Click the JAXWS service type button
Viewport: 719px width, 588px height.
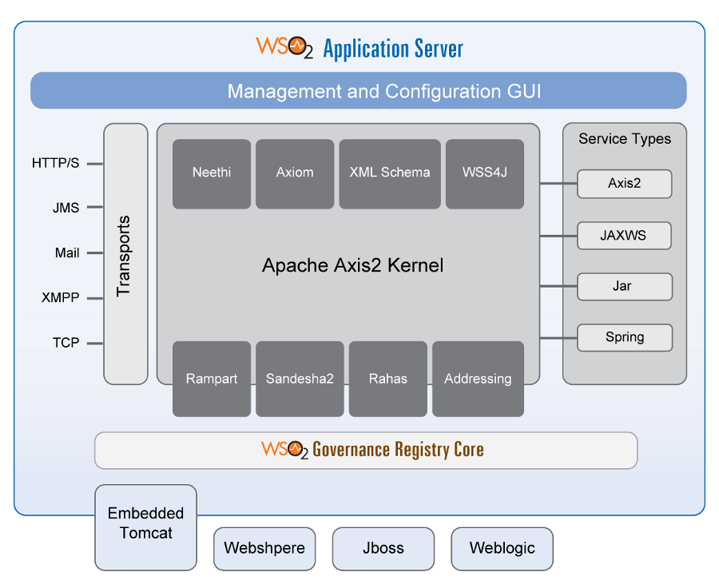[x=624, y=235]
